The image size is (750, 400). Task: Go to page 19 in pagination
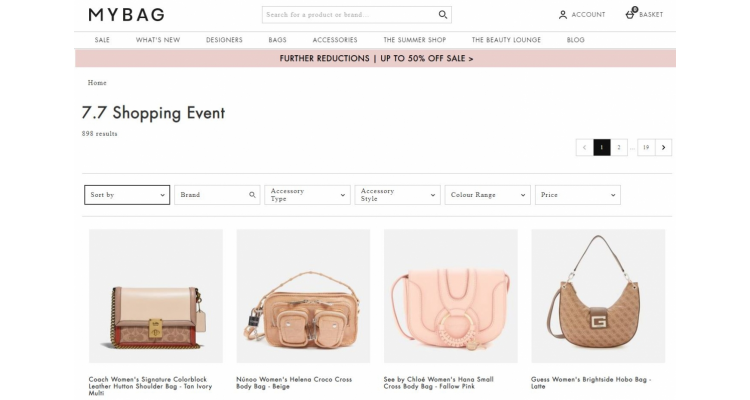646,147
